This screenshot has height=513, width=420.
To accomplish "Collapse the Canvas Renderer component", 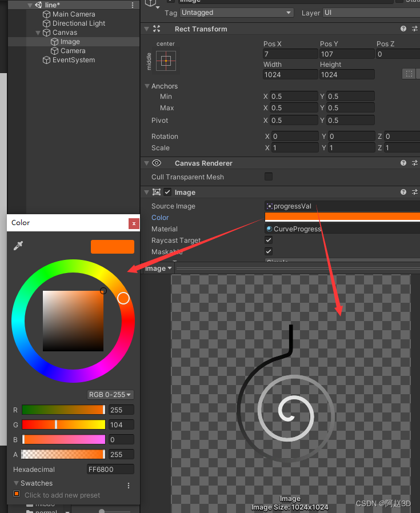I will click(147, 163).
